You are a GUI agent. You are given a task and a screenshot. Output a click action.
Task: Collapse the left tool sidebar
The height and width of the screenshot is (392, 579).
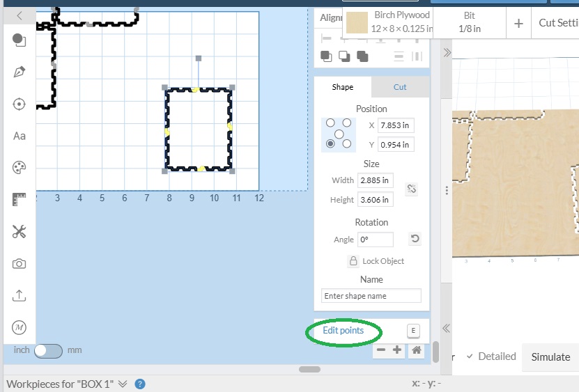(20, 15)
